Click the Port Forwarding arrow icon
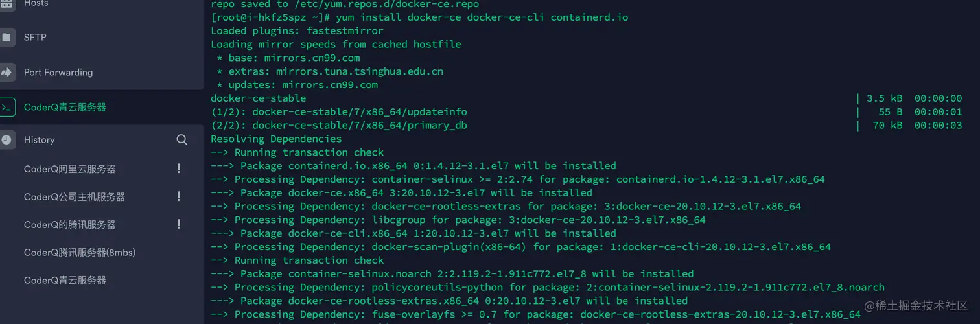The image size is (980, 324). click(x=6, y=72)
